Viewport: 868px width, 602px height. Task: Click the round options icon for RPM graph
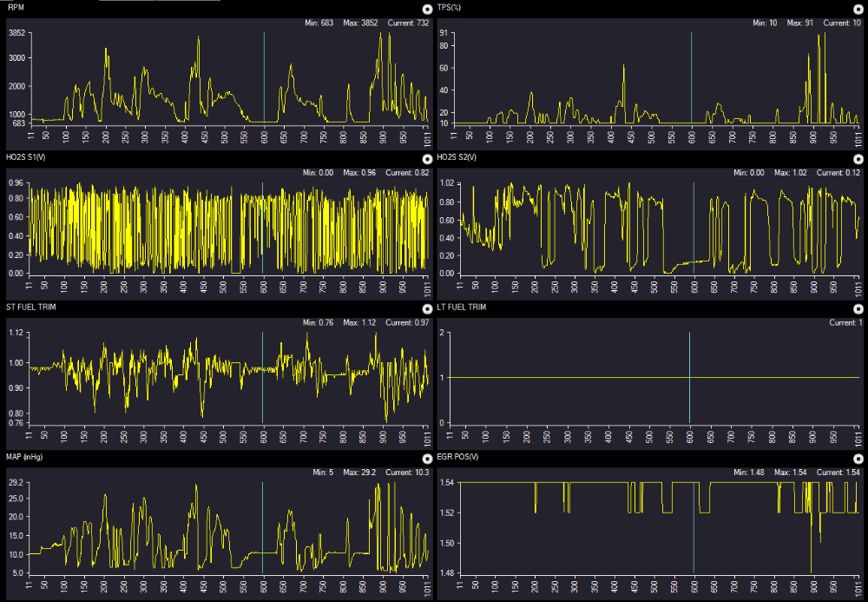[426, 8]
